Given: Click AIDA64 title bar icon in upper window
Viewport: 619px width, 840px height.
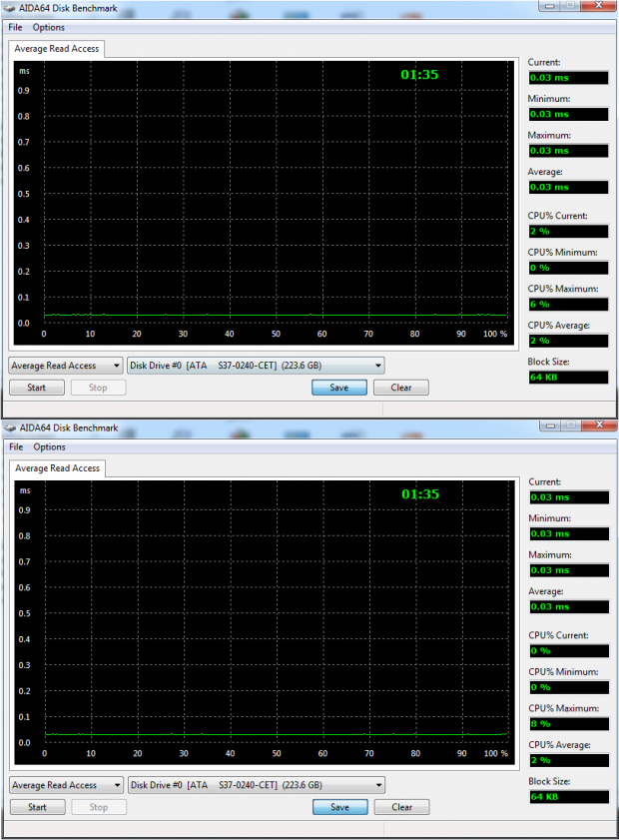Looking at the screenshot, I should [x=9, y=8].
